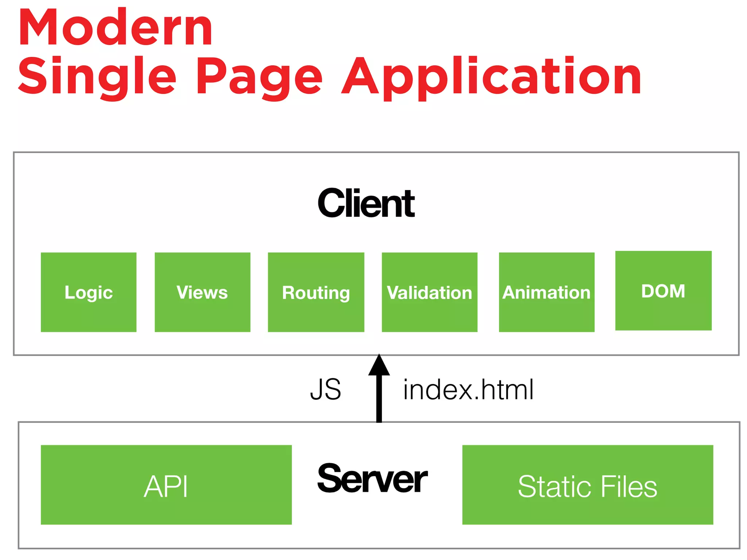Select the Views block

pos(202,292)
